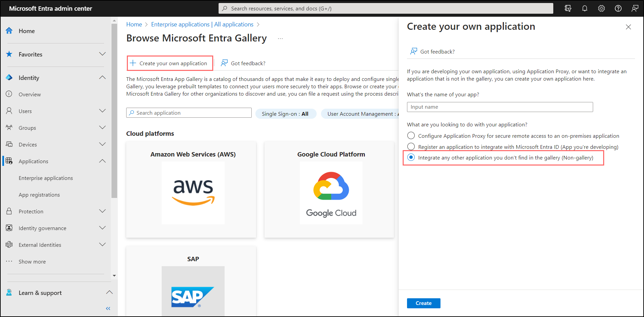644x317 pixels.
Task: Go to Home in sidebar
Action: pos(27,31)
